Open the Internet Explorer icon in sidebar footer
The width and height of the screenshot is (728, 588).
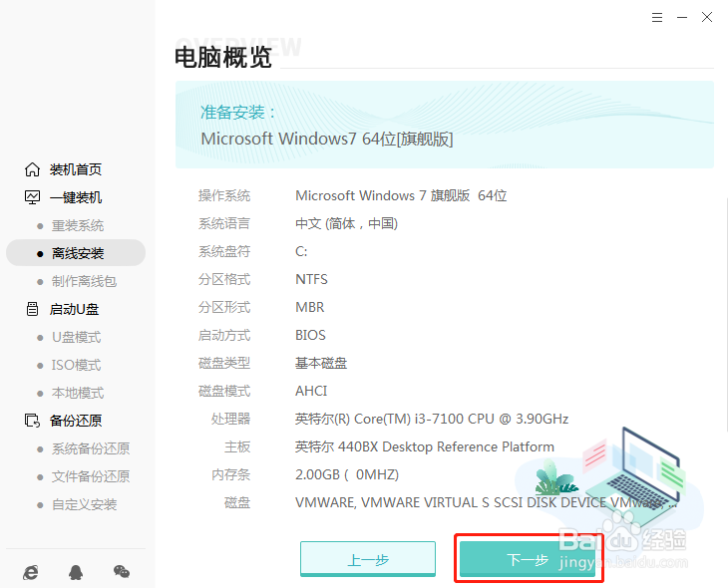pos(31,572)
